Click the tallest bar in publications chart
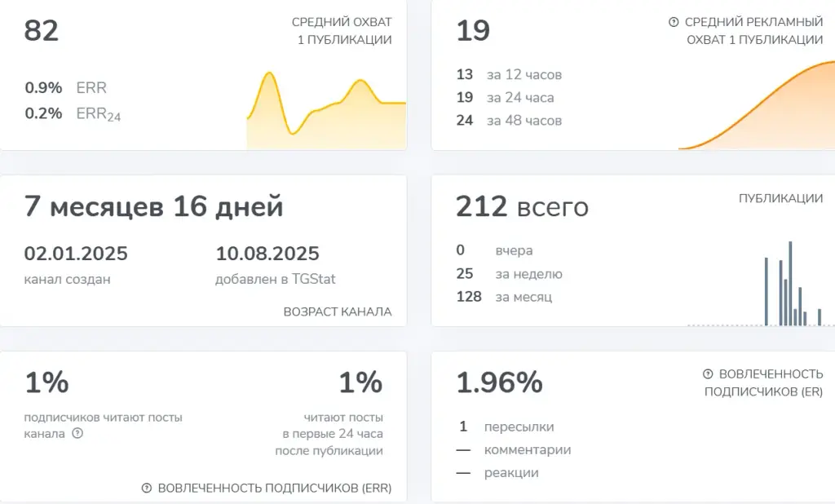Viewport: 835px width, 504px height. pos(790,283)
